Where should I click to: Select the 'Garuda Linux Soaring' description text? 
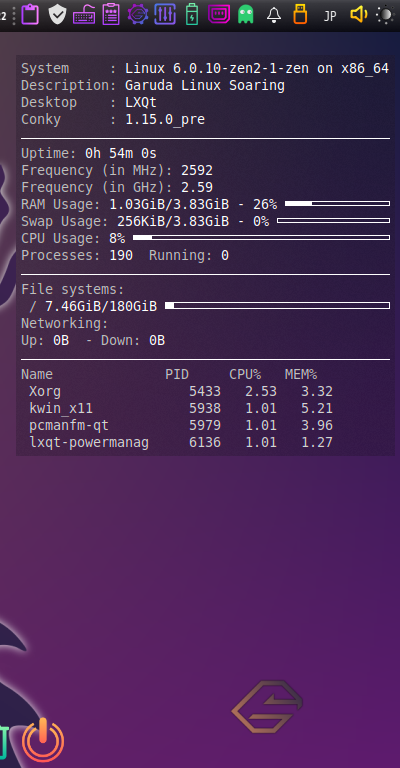pos(205,86)
